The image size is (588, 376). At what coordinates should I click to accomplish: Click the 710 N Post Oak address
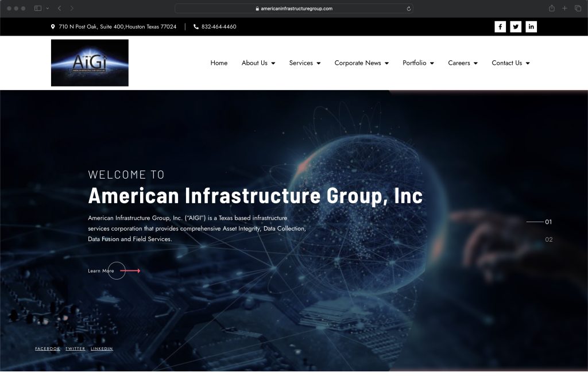pyautogui.click(x=117, y=26)
